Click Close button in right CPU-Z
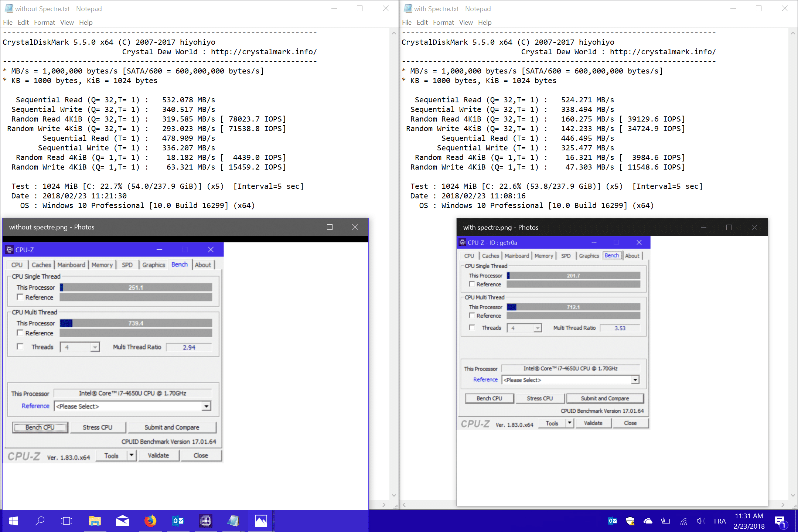The height and width of the screenshot is (532, 798). point(630,423)
